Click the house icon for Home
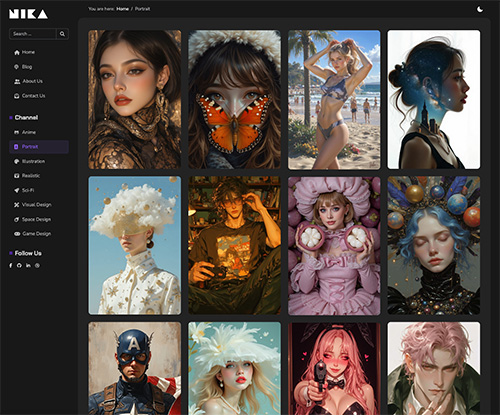The height and width of the screenshot is (415, 500). [17, 52]
